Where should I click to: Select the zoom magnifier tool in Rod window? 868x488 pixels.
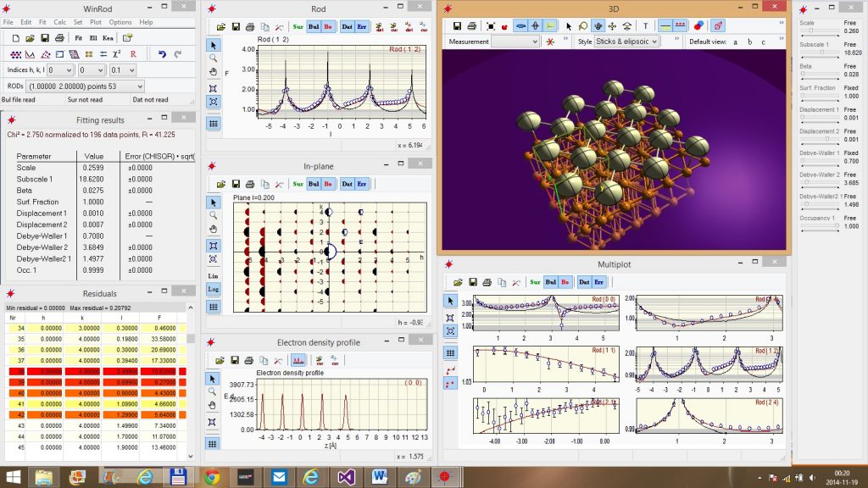tap(213, 58)
